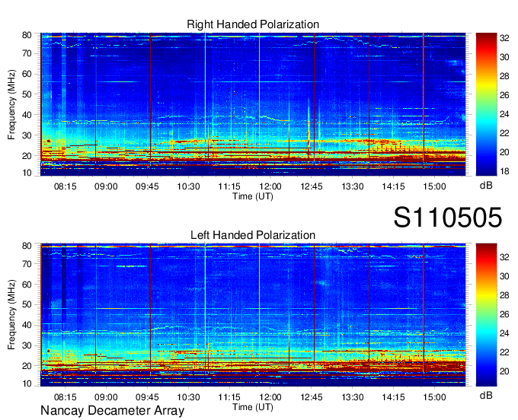
Task: Click the 'dB' label under lower colorbar
Action: pos(486,395)
